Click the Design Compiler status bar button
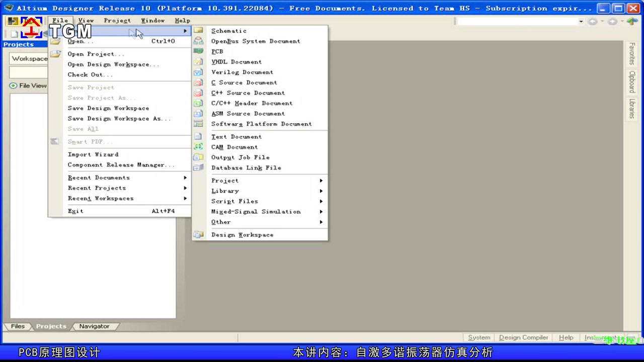Screen dimensions: 644x362 524,338
